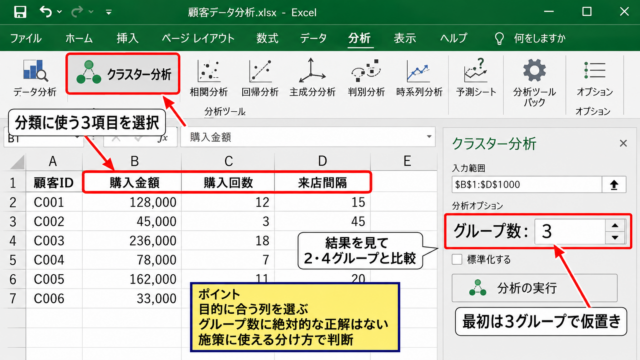Launch the クラスター分析 tool
Image resolution: width=640 pixels, height=360 pixels.
[x=123, y=74]
